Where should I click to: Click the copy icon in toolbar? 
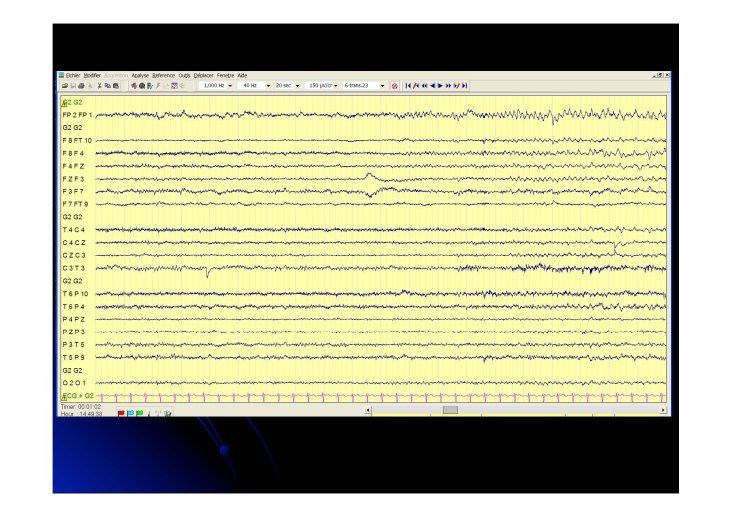coord(108,85)
